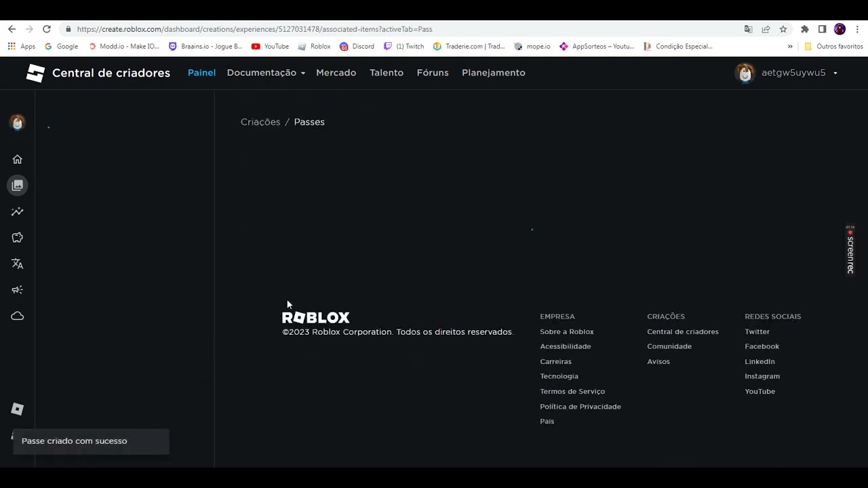Open the LinkedIn footer link

point(759,361)
